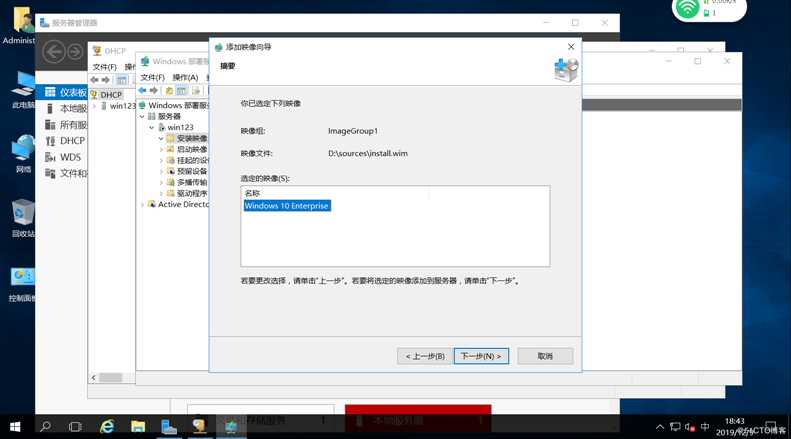Click console tree icon in DHCP toolbar
791x439 pixels.
(122, 80)
